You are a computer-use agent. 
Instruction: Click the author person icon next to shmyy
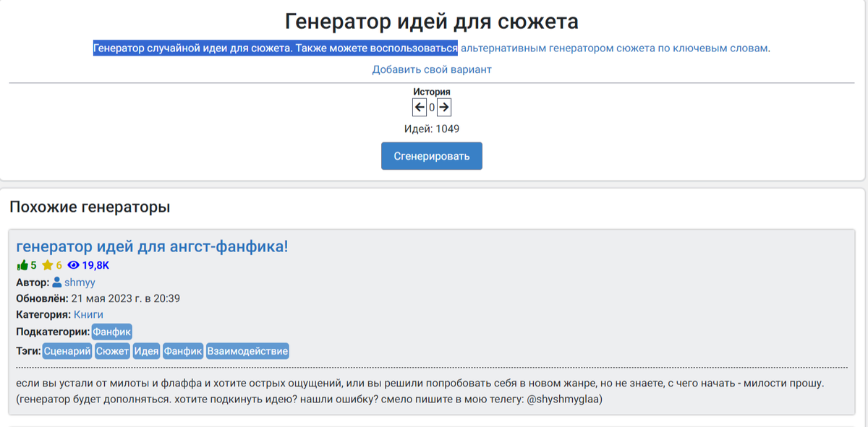point(57,282)
